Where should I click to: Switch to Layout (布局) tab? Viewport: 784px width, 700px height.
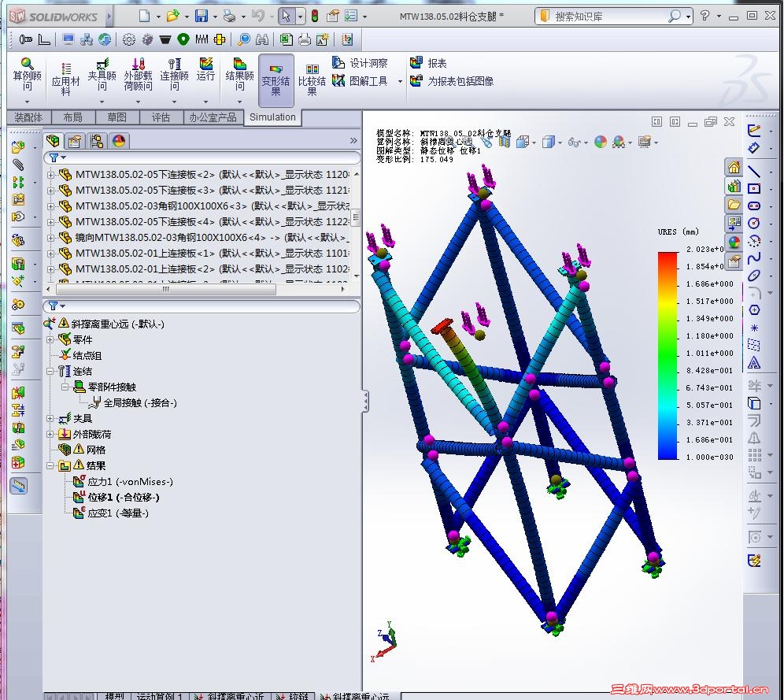point(72,117)
